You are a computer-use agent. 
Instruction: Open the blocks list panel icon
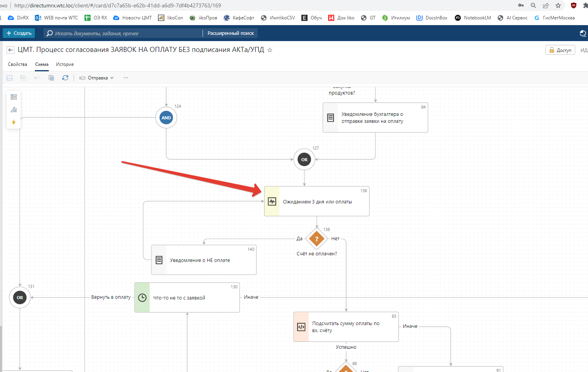(14, 97)
